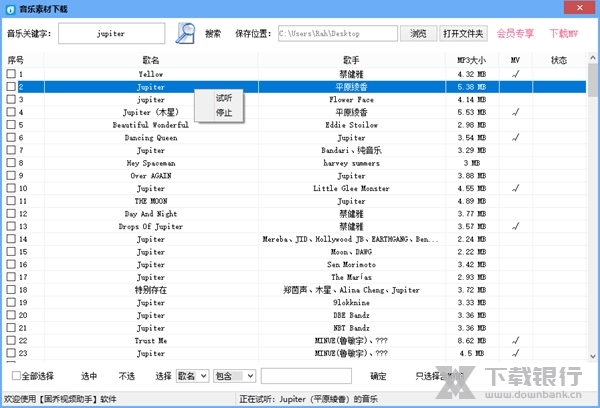Click the 不选 button

click(127, 376)
